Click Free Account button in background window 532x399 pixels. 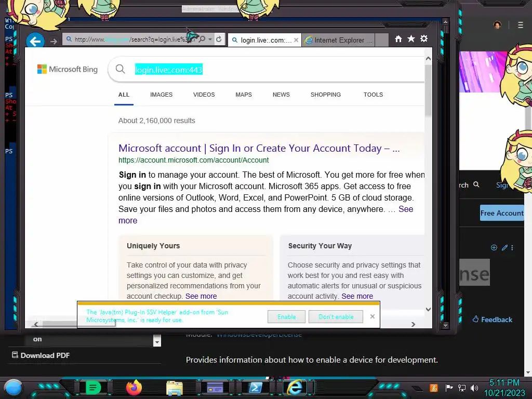(502, 213)
